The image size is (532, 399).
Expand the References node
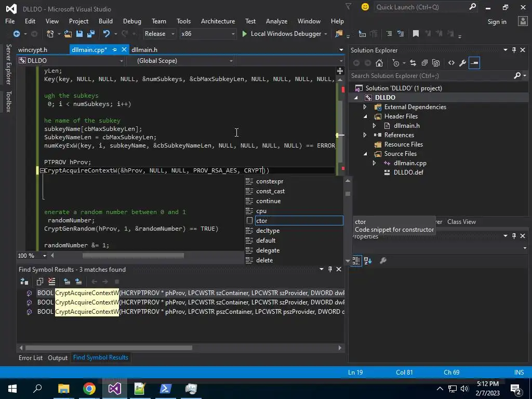click(365, 135)
